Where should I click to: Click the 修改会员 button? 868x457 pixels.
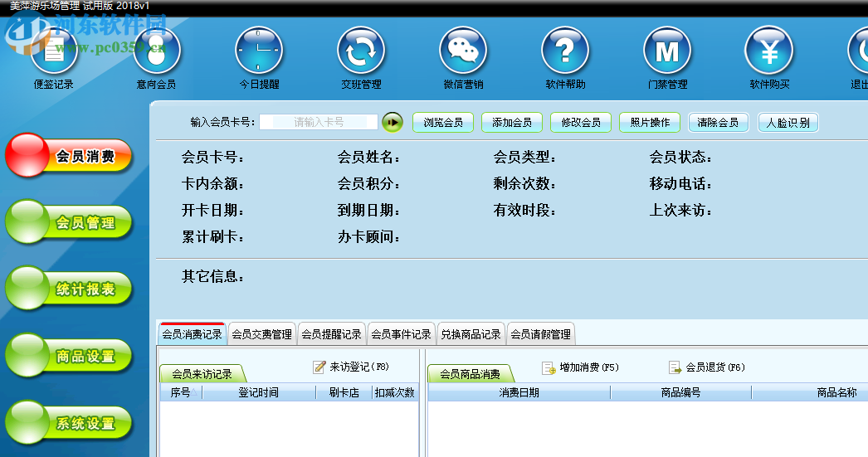click(x=581, y=122)
